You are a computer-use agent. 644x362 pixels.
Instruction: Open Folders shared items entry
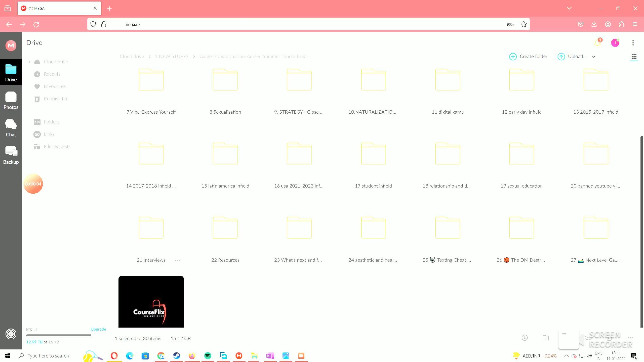click(x=52, y=122)
